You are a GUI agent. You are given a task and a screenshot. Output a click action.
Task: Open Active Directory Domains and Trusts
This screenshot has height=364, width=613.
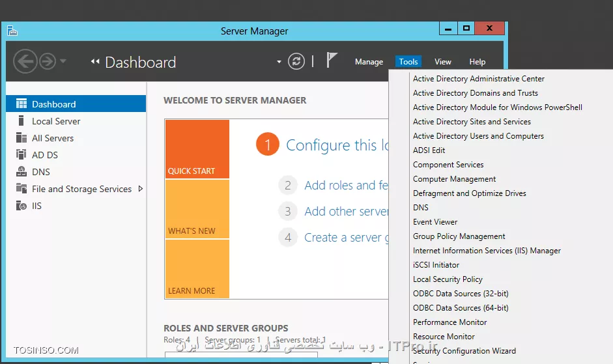[476, 93]
